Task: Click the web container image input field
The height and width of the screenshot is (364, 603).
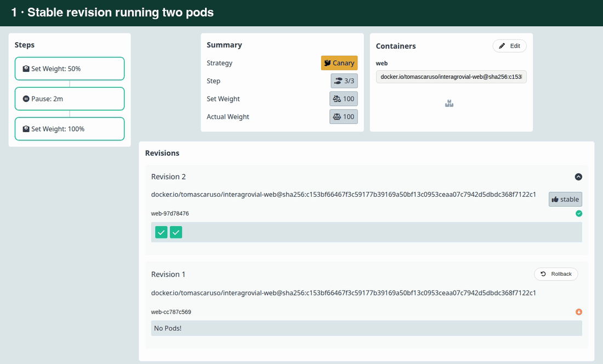Action: [x=451, y=77]
